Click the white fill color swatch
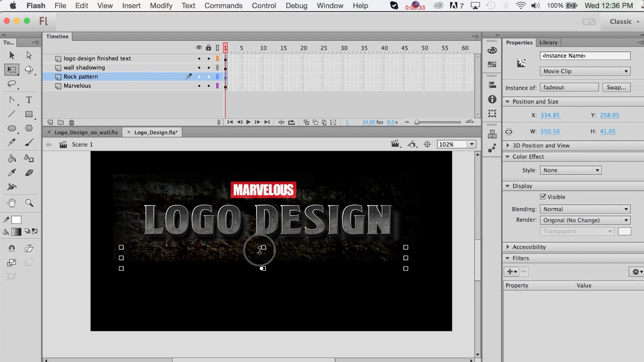The height and width of the screenshot is (362, 644). (x=17, y=220)
